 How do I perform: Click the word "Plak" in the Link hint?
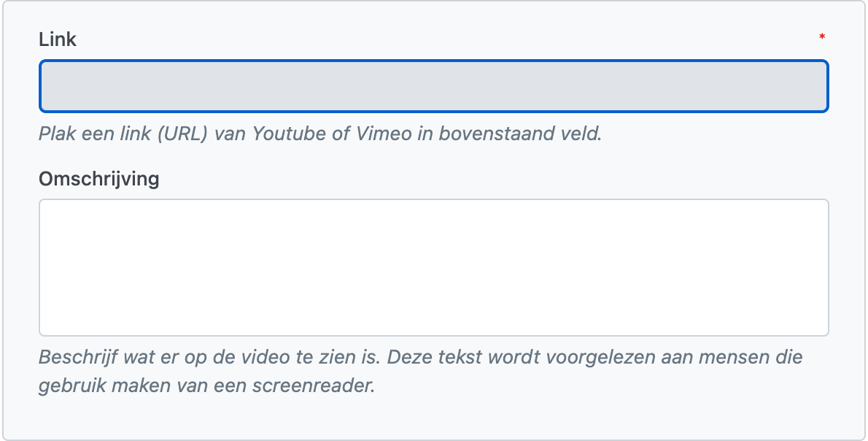tap(56, 135)
